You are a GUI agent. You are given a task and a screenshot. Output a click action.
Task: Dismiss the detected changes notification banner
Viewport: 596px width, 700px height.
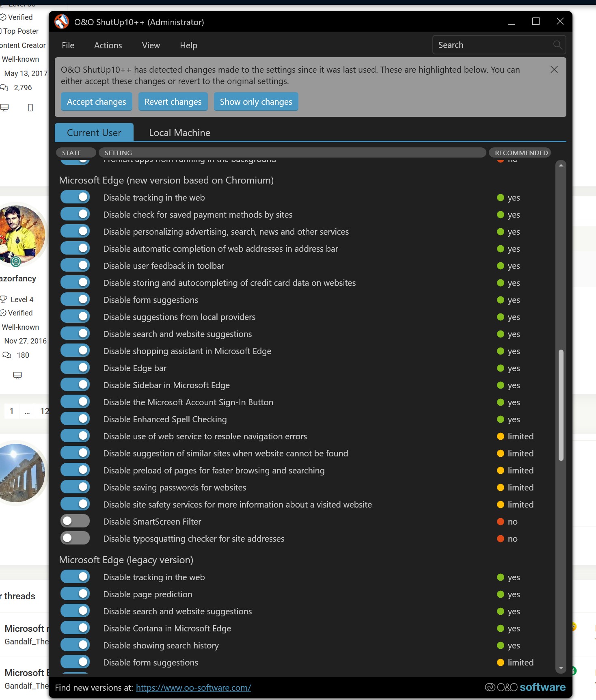[x=554, y=69]
